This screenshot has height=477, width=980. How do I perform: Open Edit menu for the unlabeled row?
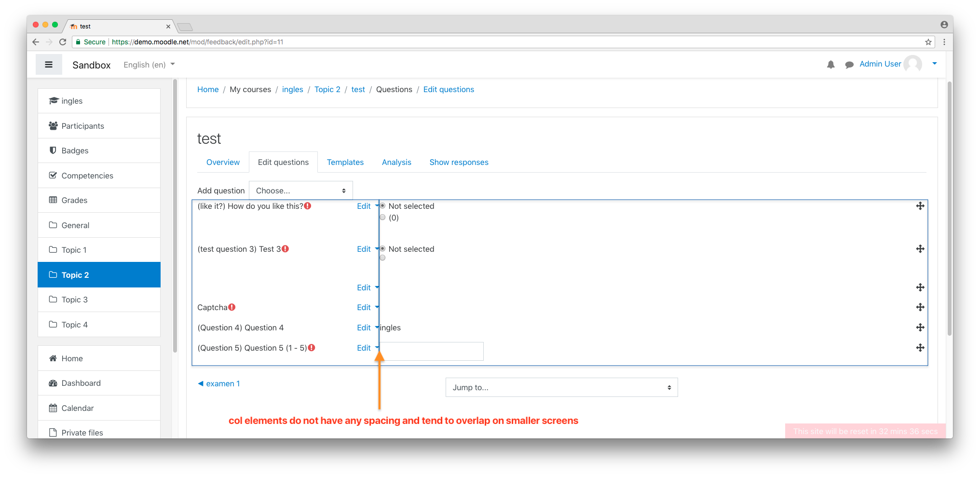coord(367,287)
